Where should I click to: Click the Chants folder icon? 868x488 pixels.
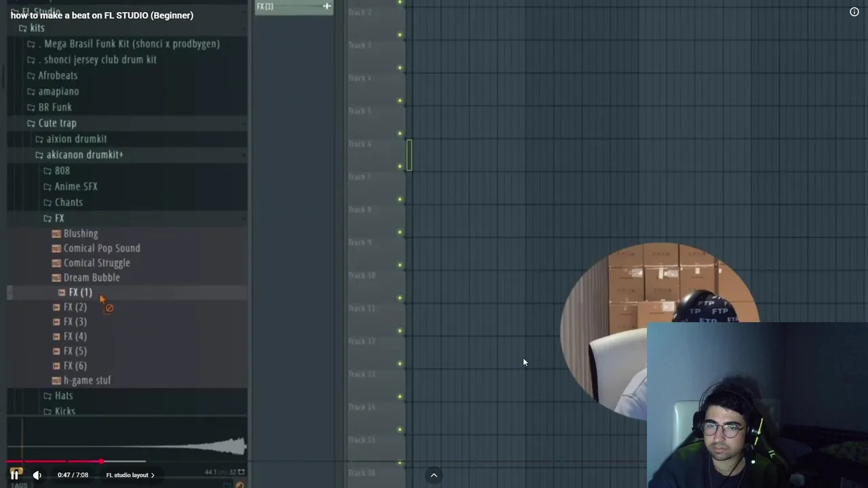click(x=47, y=203)
